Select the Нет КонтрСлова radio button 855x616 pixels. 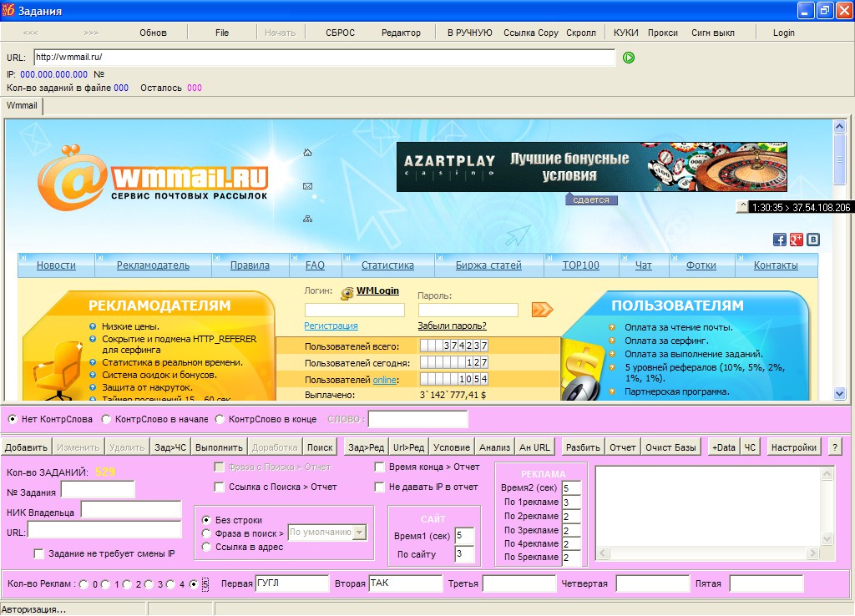tap(12, 419)
